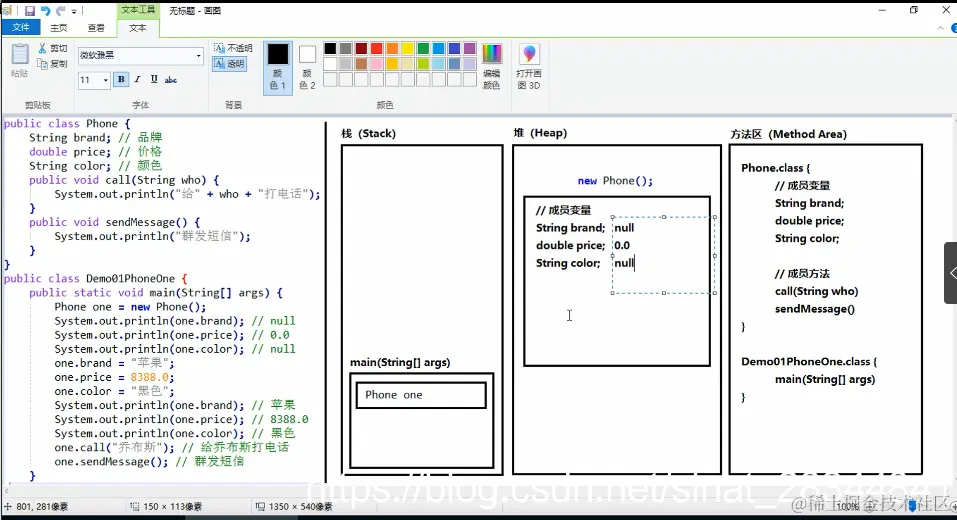Screen dimensions: 957x520
Task: Pick the yellow palette swatch
Action: [x=408, y=48]
